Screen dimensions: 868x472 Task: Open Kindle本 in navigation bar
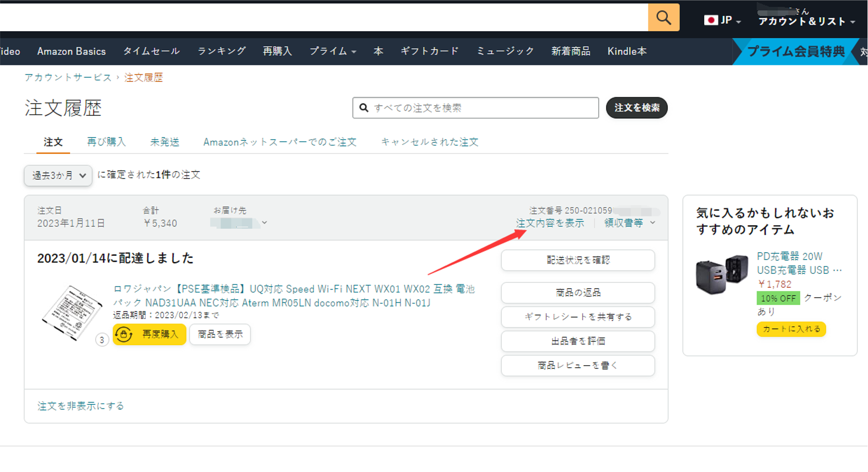pos(627,51)
